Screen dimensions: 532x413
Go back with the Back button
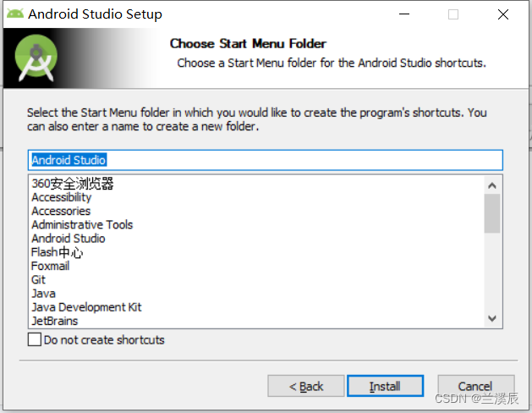click(x=306, y=386)
